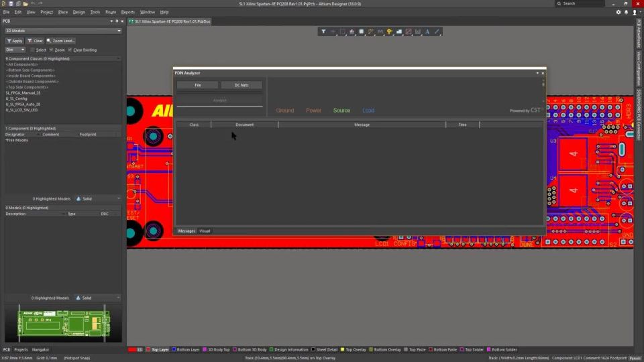644x362 pixels.
Task: Click the Top Layer color swatch
Action: click(148, 350)
